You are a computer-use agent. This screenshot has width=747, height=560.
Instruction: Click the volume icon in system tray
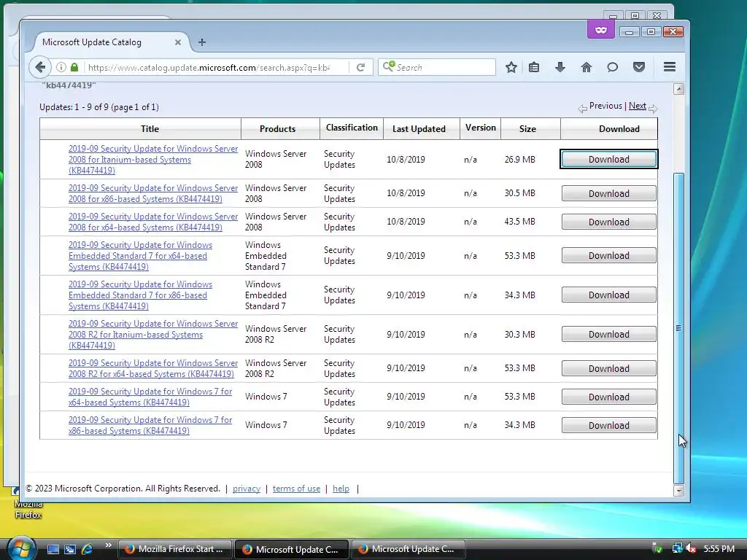point(690,549)
